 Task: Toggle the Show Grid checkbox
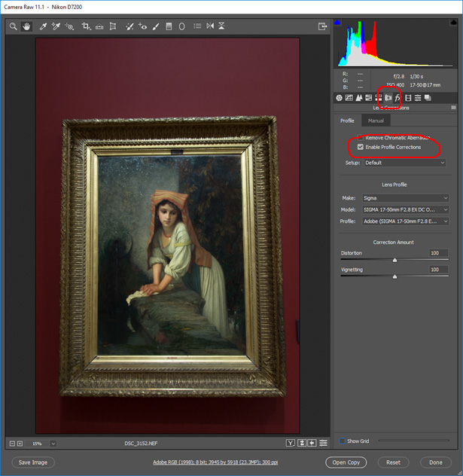(x=343, y=441)
